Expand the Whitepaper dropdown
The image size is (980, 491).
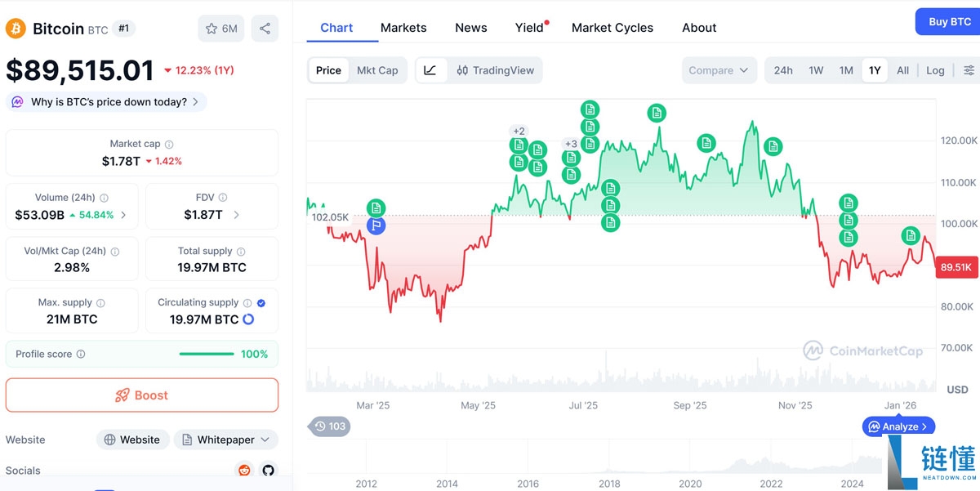[226, 440]
